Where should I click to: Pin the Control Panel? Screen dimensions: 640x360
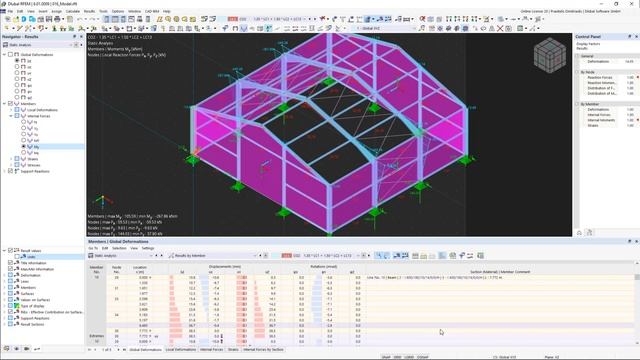click(629, 37)
